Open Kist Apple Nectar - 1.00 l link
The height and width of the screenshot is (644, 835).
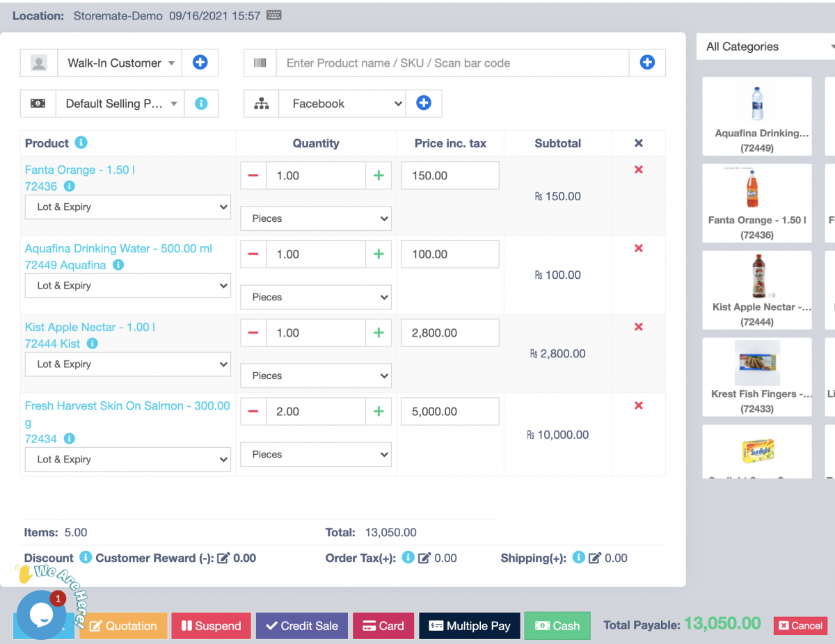click(x=90, y=327)
